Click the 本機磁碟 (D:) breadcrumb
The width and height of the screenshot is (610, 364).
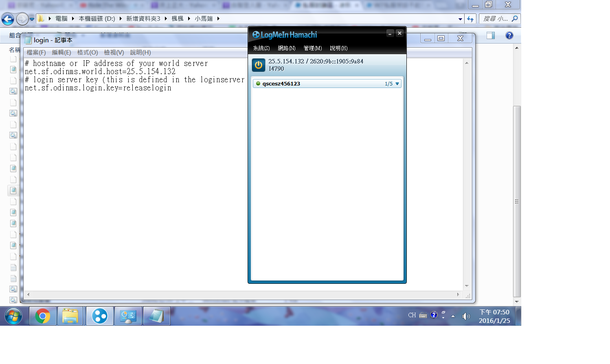[x=97, y=19]
